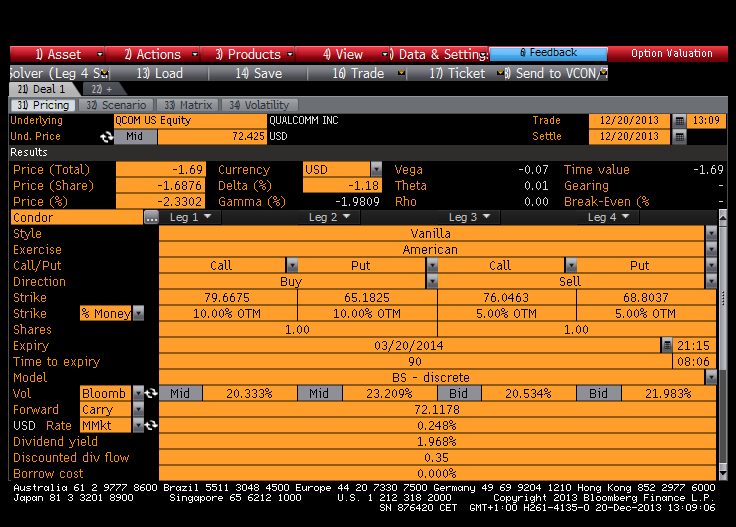The width and height of the screenshot is (736, 527).
Task: Click the Trade button
Action: click(358, 74)
